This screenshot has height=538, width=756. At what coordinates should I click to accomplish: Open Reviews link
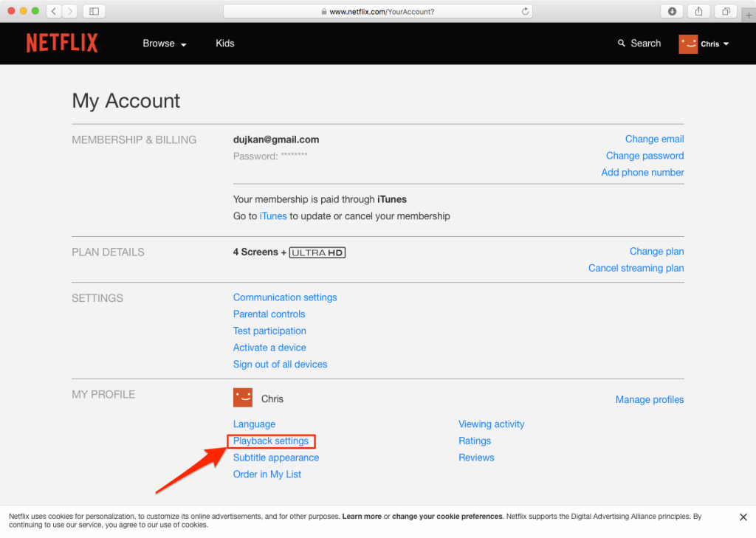pyautogui.click(x=476, y=458)
